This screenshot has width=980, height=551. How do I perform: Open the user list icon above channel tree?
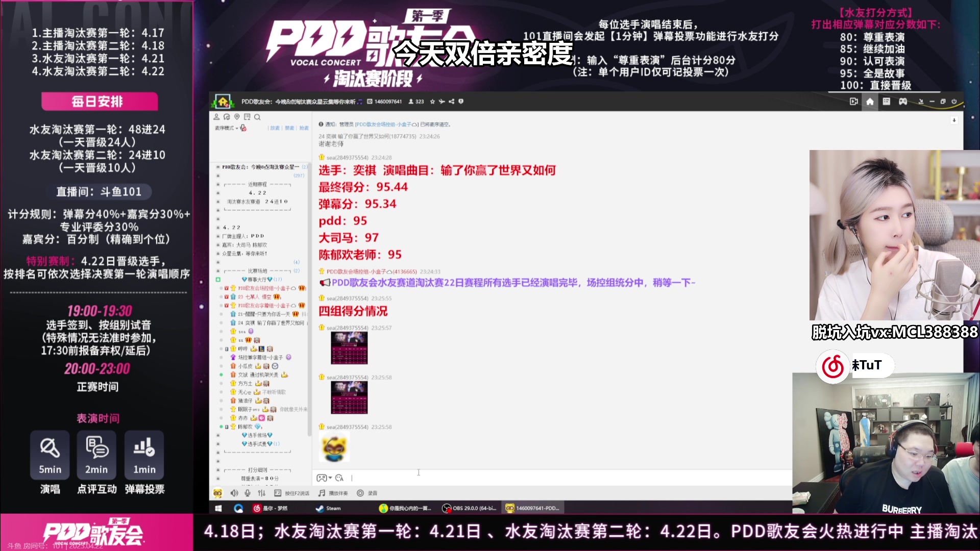[216, 117]
